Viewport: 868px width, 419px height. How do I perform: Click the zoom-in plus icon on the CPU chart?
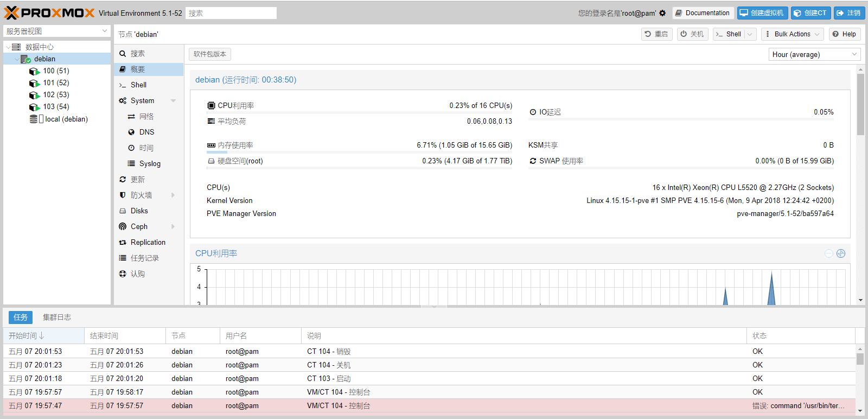841,253
